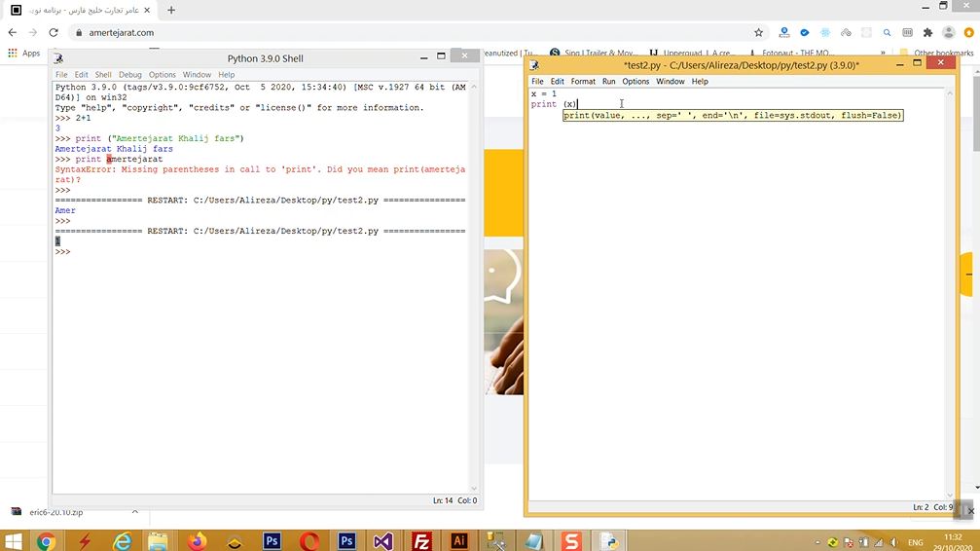Open the Format menu in test2.py editor
The height and width of the screenshot is (551, 980).
[x=583, y=82]
